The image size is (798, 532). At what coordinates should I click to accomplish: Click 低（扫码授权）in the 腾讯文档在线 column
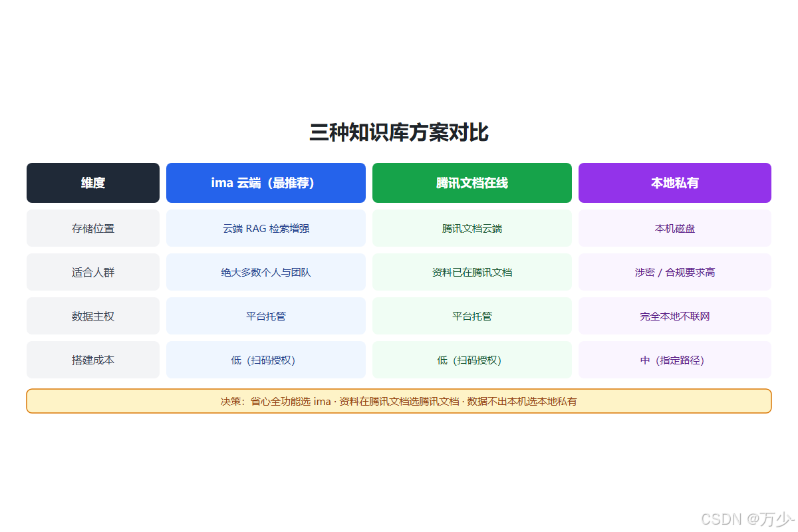pyautogui.click(x=472, y=360)
